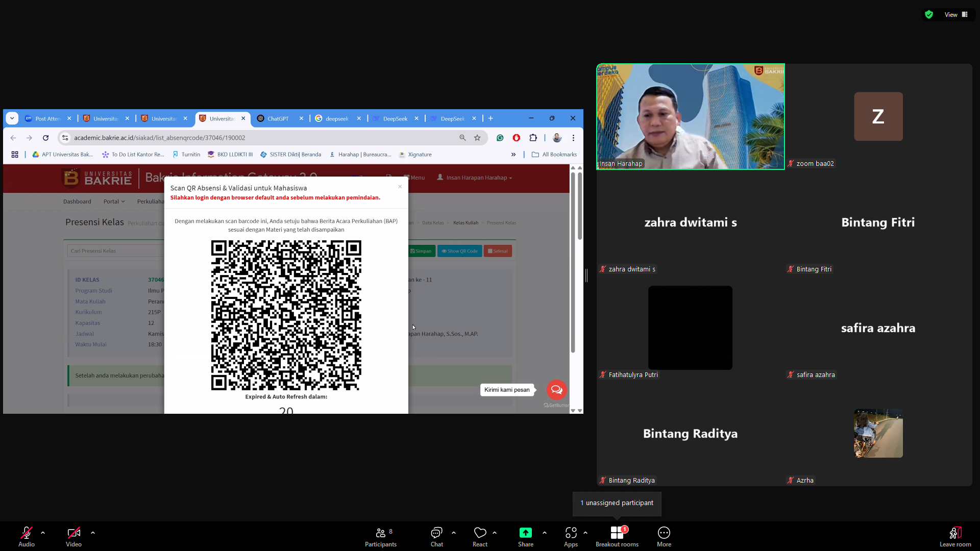The image size is (980, 551).
Task: Click the red chat bubble icon
Action: (x=556, y=390)
